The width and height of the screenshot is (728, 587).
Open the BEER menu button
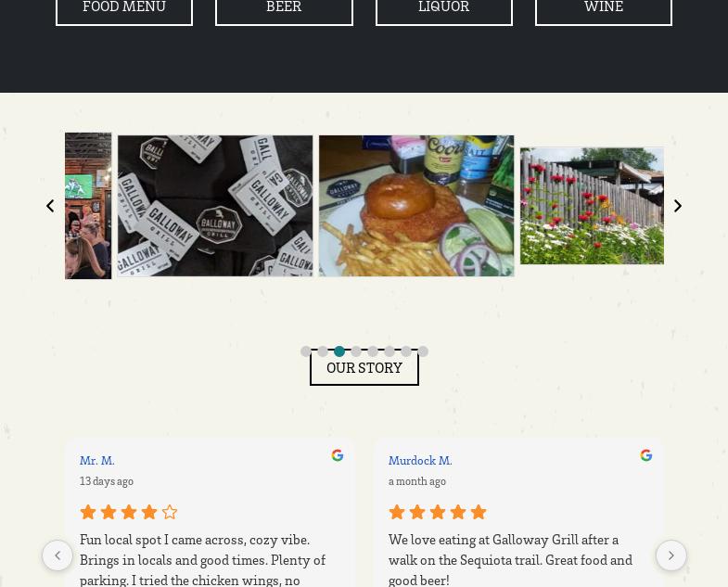pos(284,8)
